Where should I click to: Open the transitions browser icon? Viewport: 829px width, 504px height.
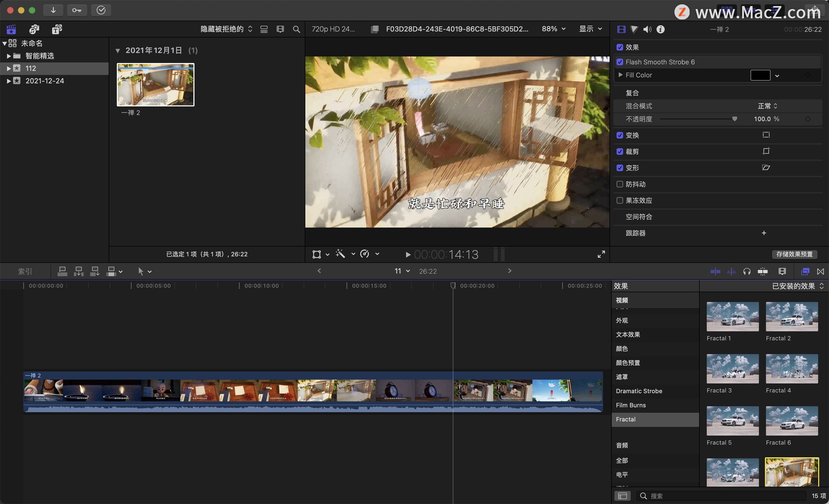(820, 271)
